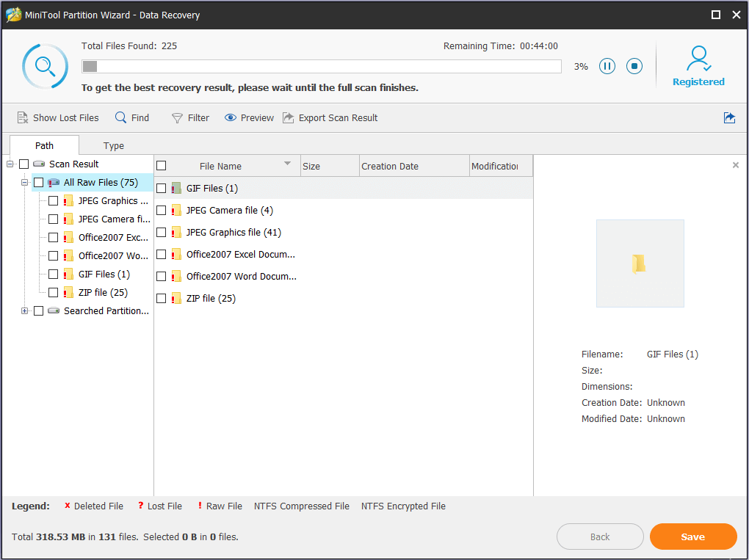Check the All Raw Files checkbox

(39, 182)
